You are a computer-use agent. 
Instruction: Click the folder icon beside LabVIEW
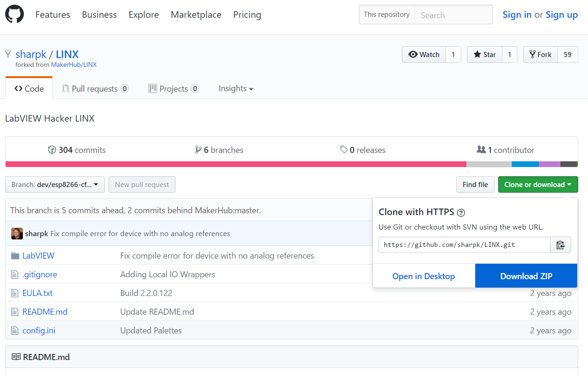point(15,256)
